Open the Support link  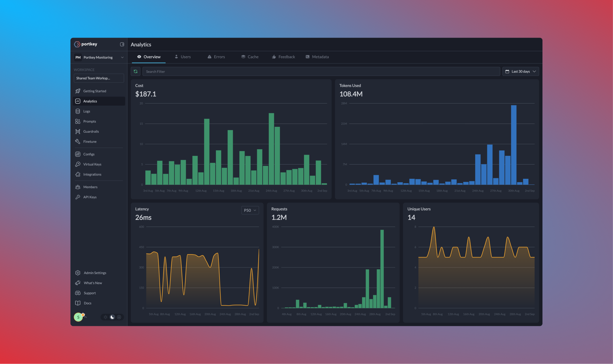[x=90, y=293]
